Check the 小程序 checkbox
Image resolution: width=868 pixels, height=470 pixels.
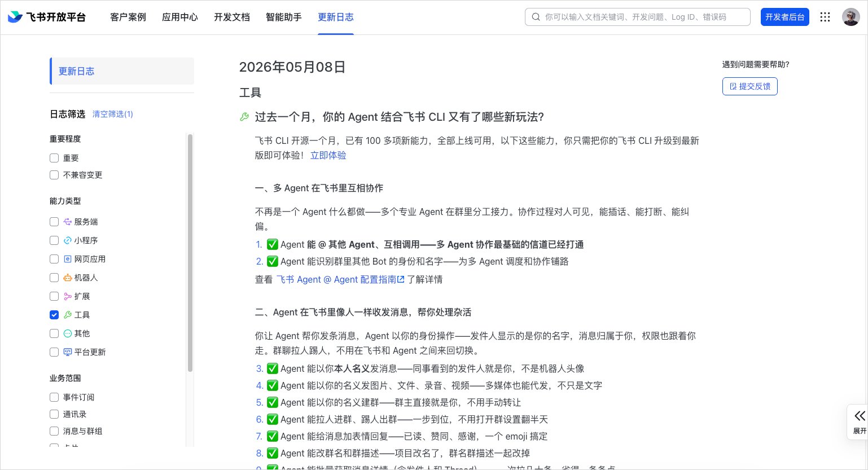(54, 240)
